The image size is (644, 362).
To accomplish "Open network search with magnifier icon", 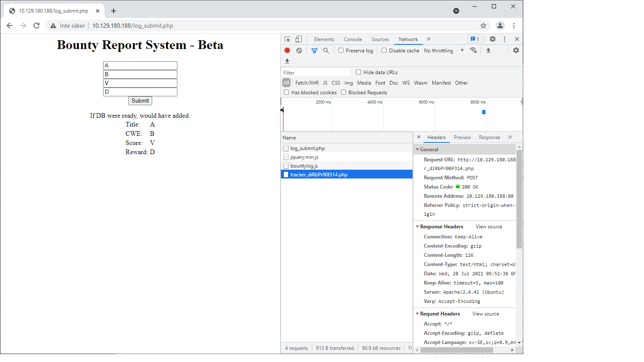I will click(x=326, y=50).
